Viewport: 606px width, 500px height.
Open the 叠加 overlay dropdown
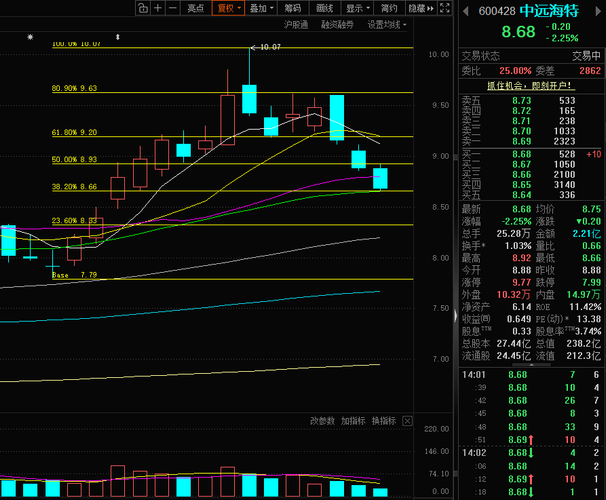(x=261, y=8)
